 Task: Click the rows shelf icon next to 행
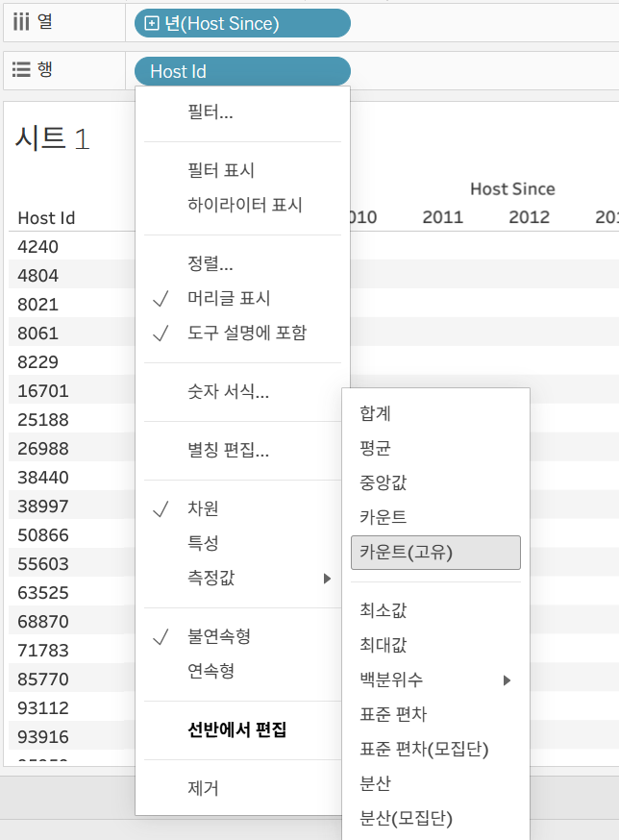pyautogui.click(x=21, y=69)
